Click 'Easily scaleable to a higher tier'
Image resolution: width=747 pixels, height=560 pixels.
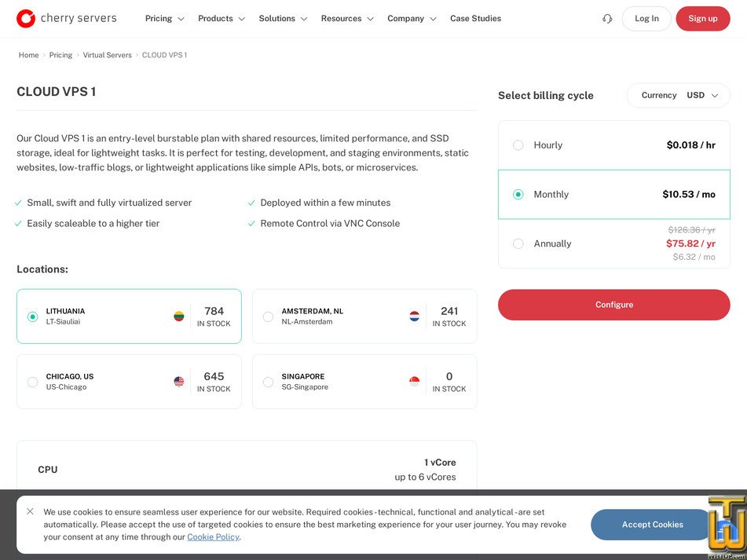point(93,223)
